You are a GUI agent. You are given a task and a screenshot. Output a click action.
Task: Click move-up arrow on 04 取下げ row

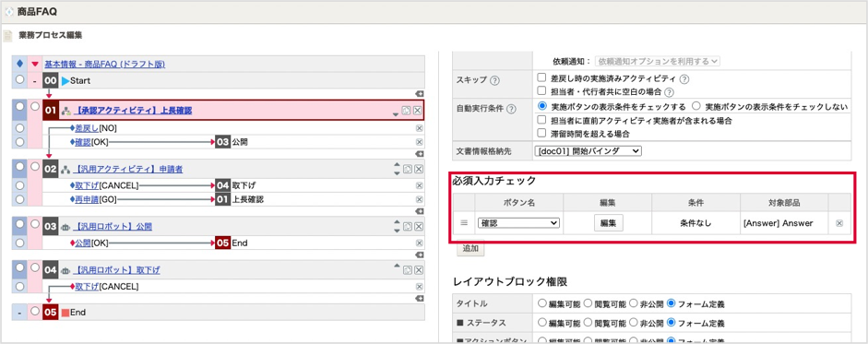(x=396, y=266)
